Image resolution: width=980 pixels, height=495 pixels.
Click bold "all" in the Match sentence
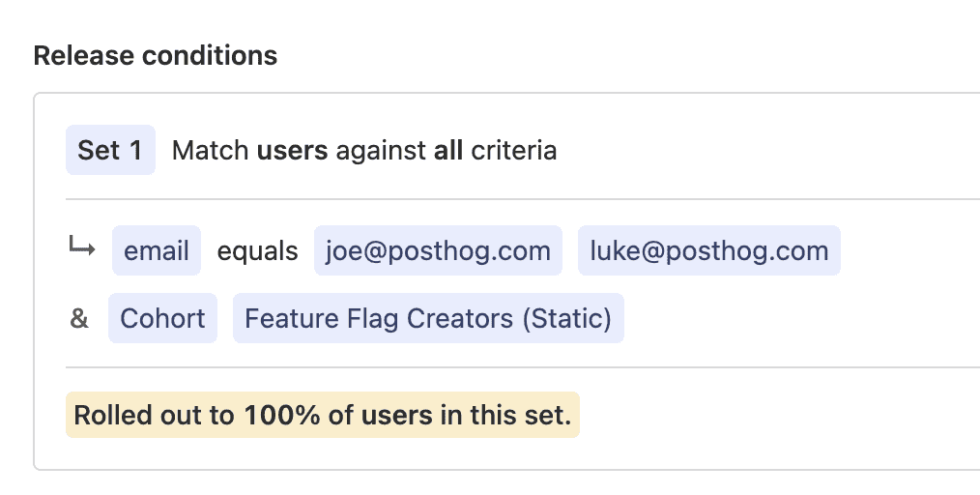coord(448,151)
